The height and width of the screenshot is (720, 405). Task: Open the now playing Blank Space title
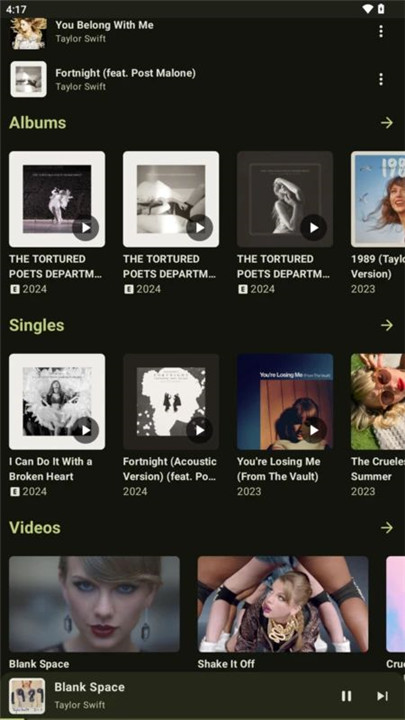[x=90, y=687]
